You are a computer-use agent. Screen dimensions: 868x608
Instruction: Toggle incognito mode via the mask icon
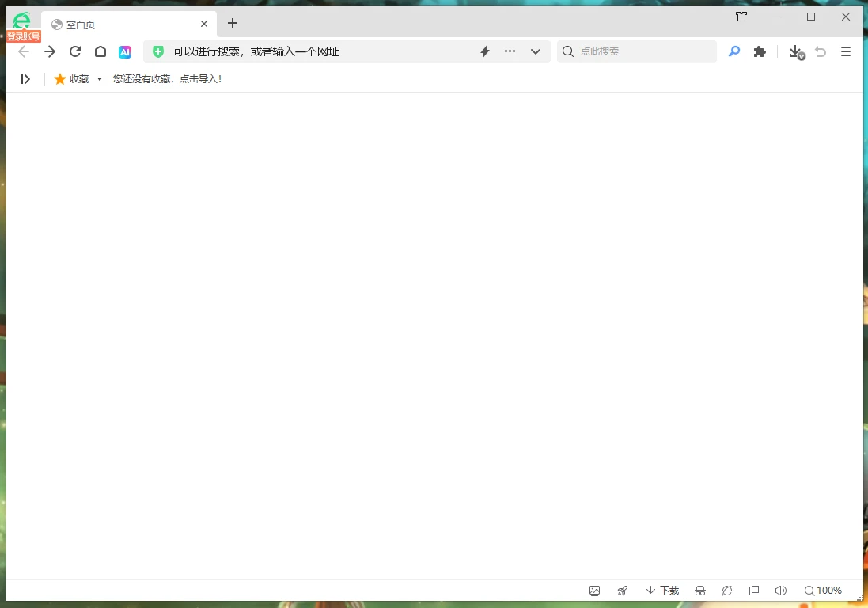700,591
